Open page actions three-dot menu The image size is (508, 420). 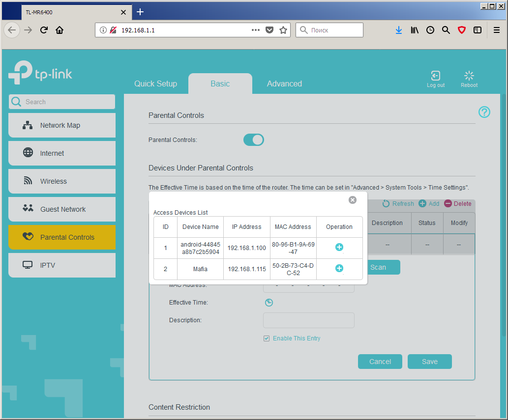click(x=256, y=30)
